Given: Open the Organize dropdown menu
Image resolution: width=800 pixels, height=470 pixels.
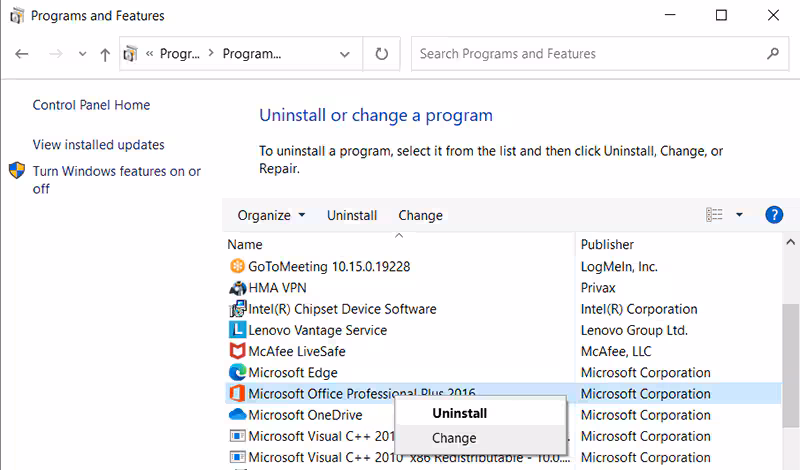Looking at the screenshot, I should click(x=271, y=215).
